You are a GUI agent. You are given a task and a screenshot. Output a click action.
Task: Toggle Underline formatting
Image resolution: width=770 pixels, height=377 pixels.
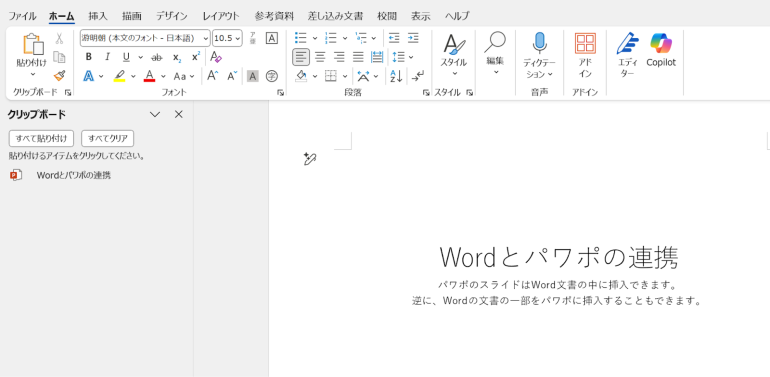point(126,57)
